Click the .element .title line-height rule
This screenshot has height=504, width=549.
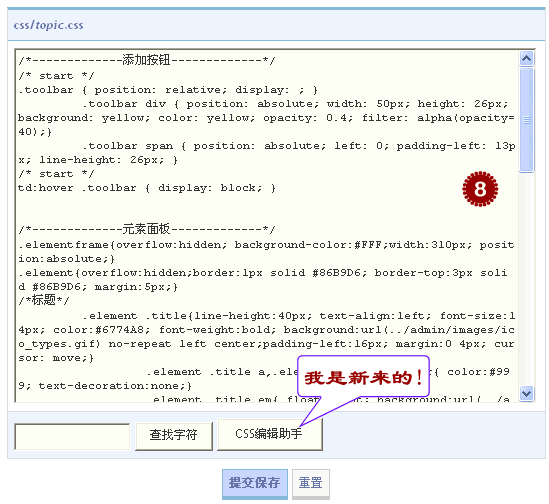266,337
